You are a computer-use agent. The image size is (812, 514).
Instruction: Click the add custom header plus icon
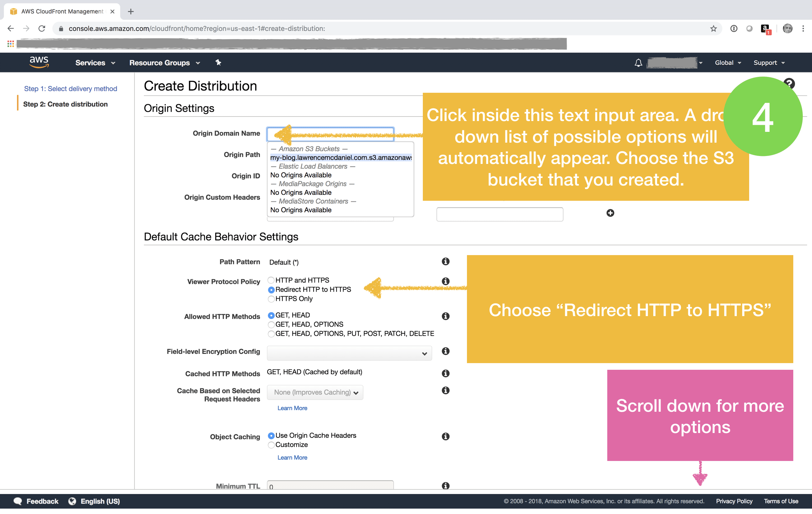[x=610, y=213]
